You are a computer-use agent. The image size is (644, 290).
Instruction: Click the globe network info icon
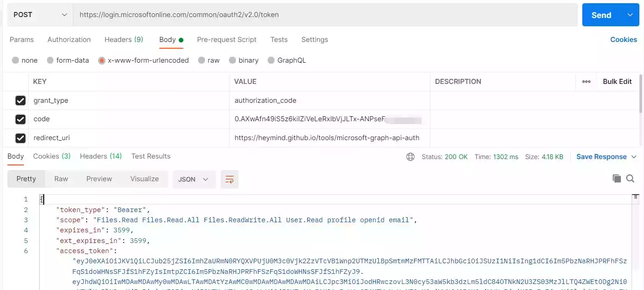pyautogui.click(x=410, y=157)
